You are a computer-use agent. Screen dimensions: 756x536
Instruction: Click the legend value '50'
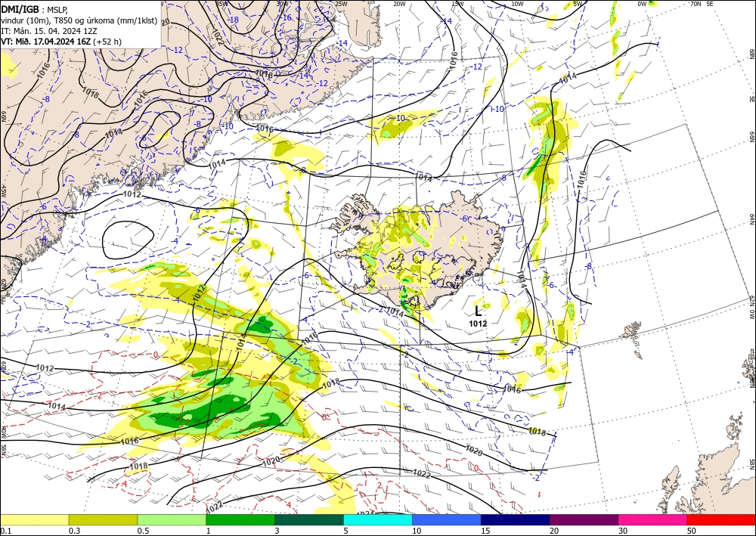[692, 531]
